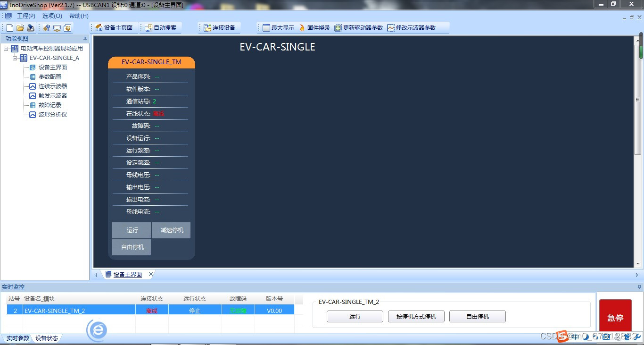
Task: Click the 站号 column header
Action: 14,299
